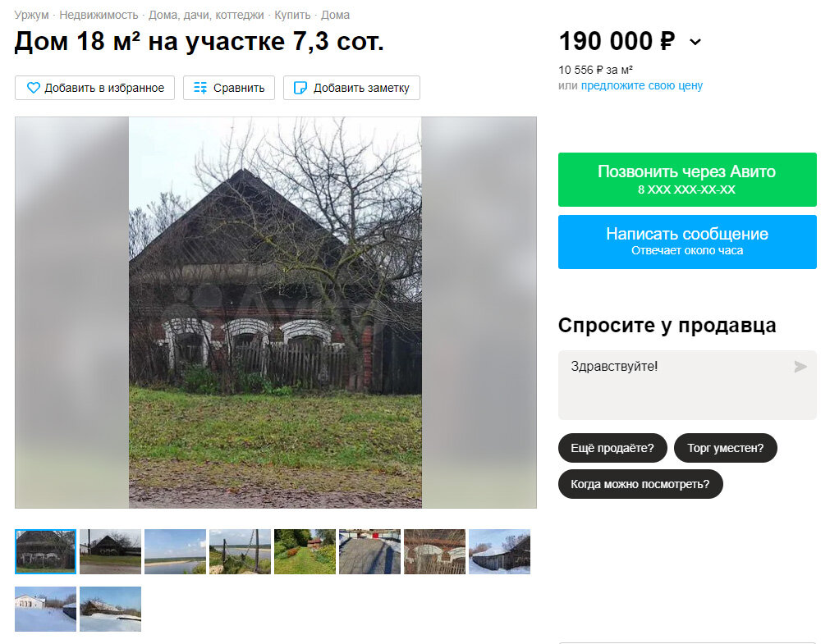This screenshot has width=830, height=644.
Task: Open Дома, дачи, коттеджи breadcrumb
Action: pos(206,15)
